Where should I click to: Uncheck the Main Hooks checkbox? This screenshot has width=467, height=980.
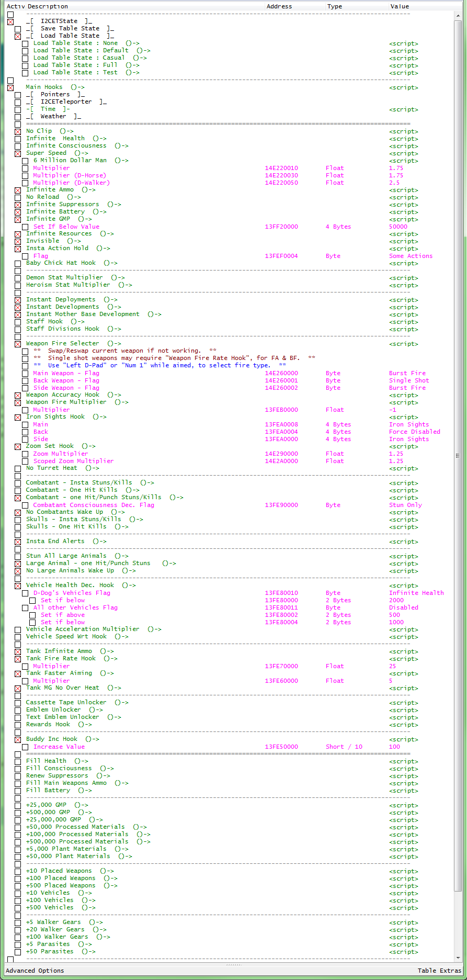click(x=10, y=88)
